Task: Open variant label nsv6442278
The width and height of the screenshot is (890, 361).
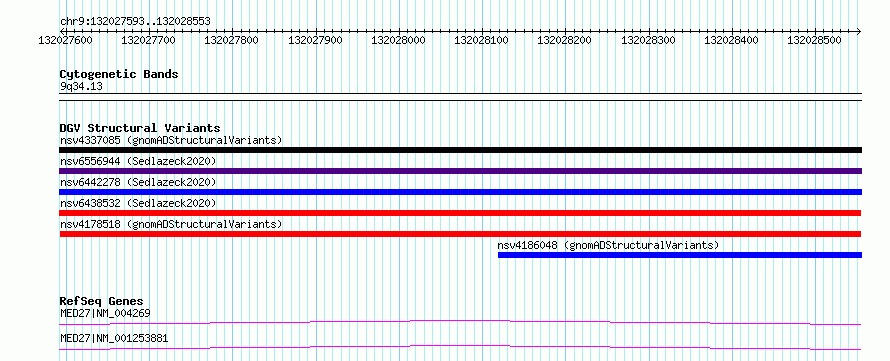Action: tap(138, 182)
